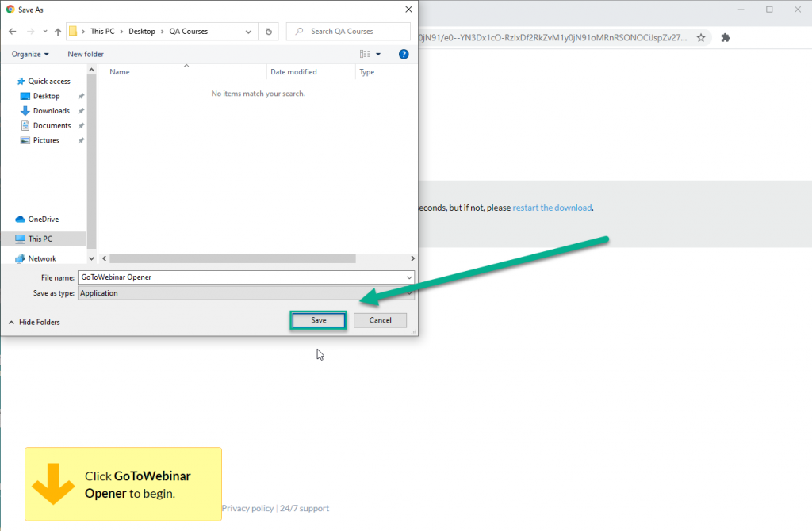Sort by Date modified column
This screenshot has width=812, height=531.
293,72
